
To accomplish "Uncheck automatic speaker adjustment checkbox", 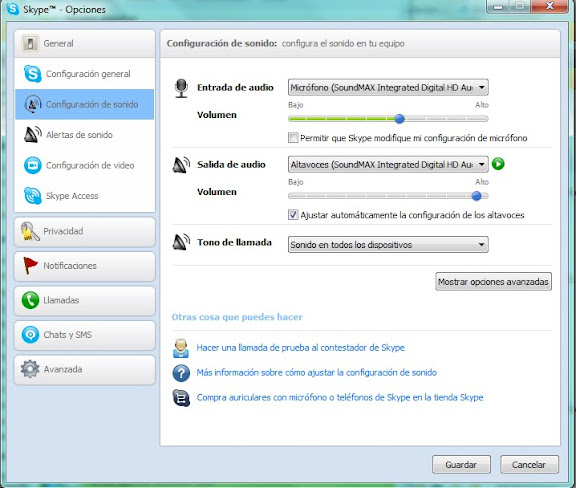I will click(293, 215).
